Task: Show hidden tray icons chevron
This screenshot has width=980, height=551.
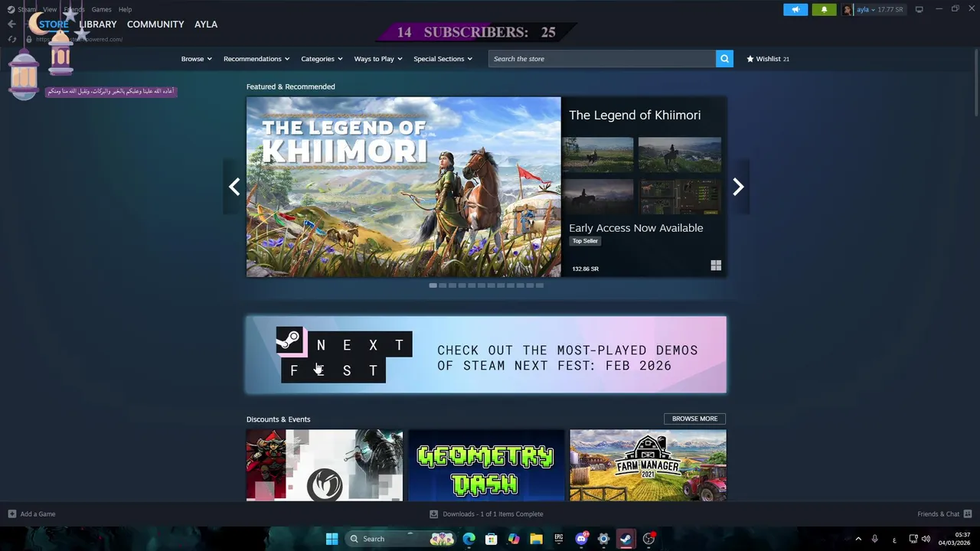Action: click(857, 539)
